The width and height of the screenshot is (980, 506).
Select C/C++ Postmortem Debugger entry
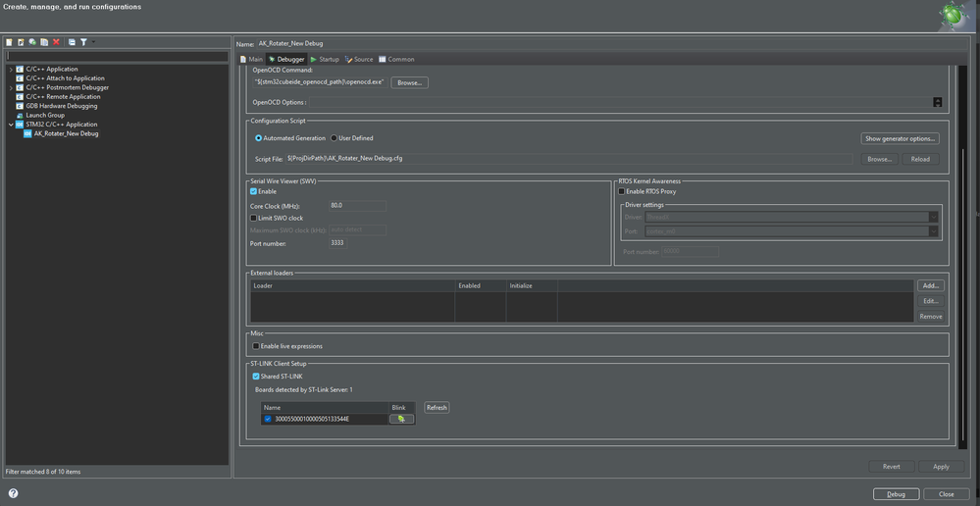[x=68, y=87]
